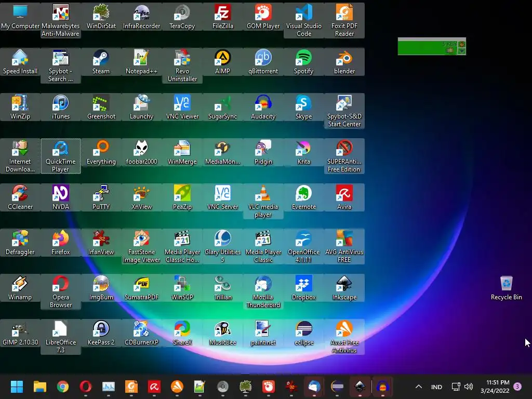Select the foobar2000 desktop icon

pyautogui.click(x=141, y=152)
